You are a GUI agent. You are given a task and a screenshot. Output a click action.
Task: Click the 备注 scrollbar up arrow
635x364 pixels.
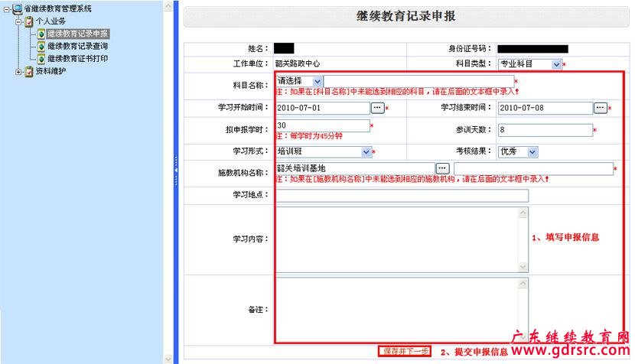(523, 284)
